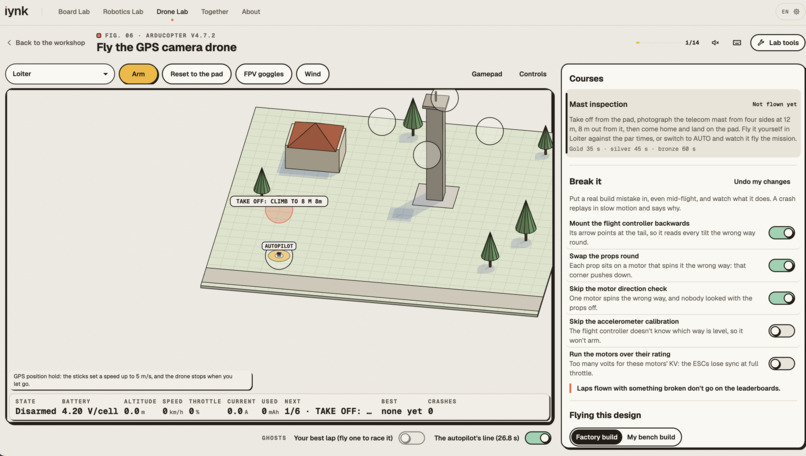Open the Drone Lab tab

(172, 11)
